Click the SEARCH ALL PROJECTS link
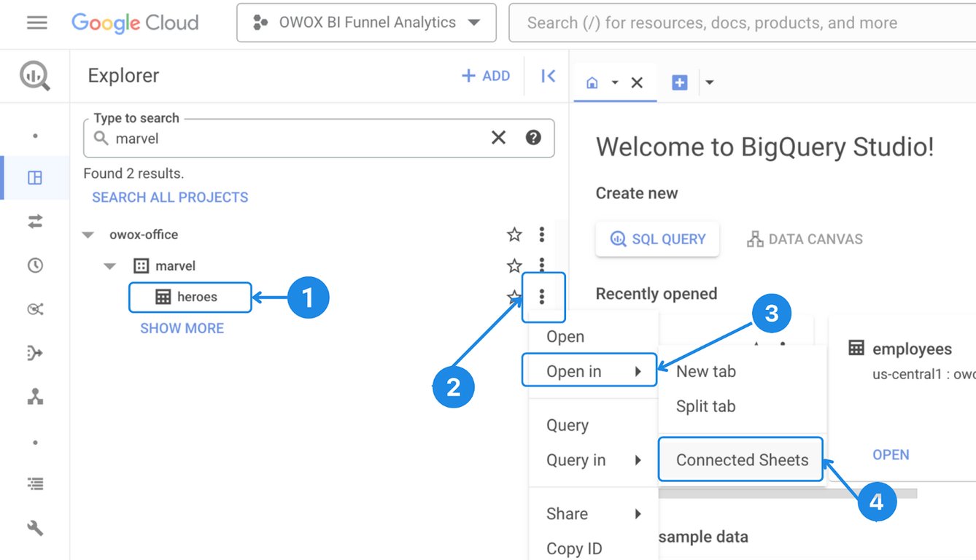This screenshot has width=976, height=560. tap(170, 198)
